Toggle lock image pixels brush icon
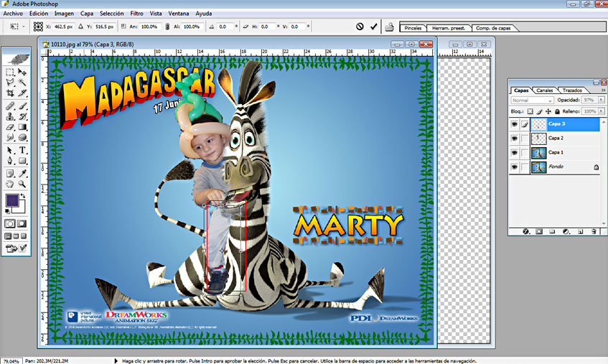Viewport: 608px width, 364px height. [x=539, y=112]
